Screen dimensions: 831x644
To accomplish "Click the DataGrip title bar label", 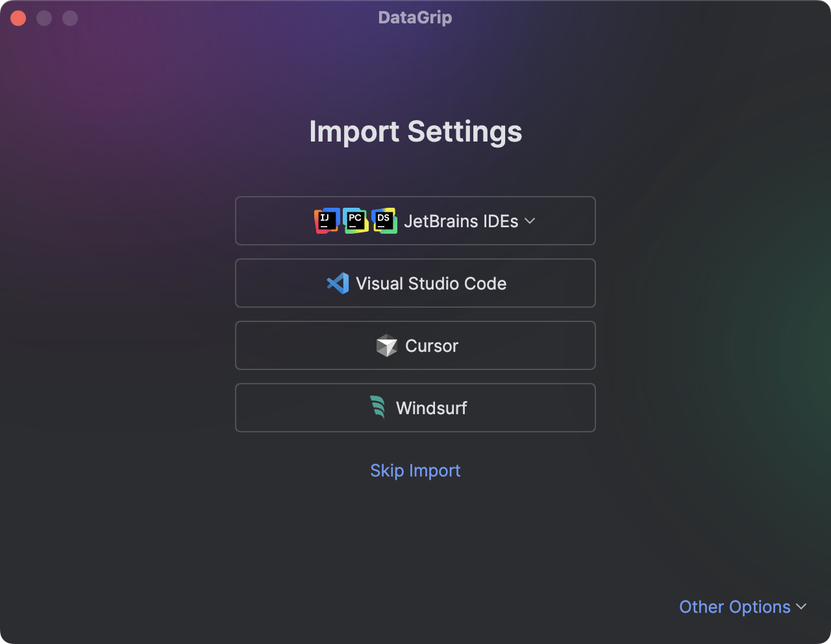I will (415, 18).
